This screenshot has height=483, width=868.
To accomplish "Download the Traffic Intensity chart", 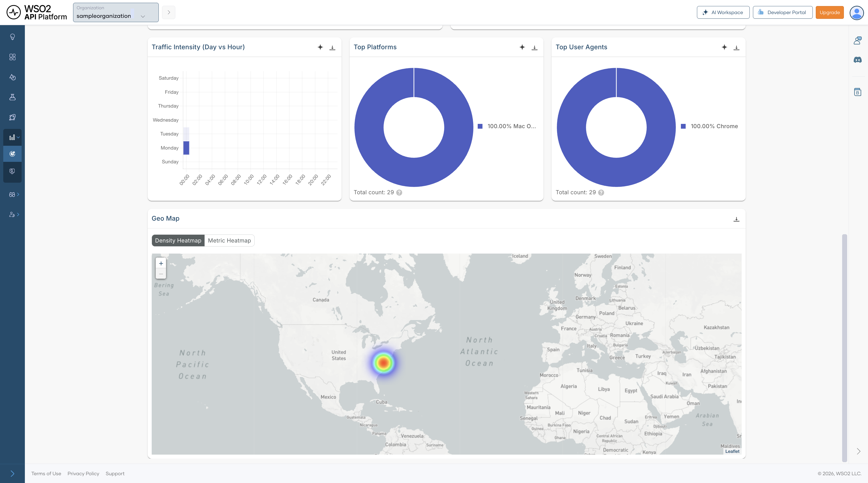I will click(x=332, y=47).
